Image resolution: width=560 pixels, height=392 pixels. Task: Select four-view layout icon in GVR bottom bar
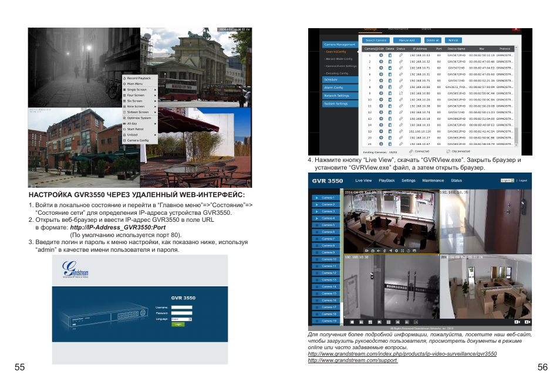coord(361,322)
